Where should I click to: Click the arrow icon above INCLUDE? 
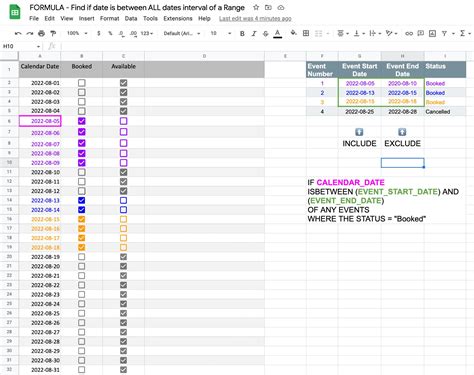point(359,132)
